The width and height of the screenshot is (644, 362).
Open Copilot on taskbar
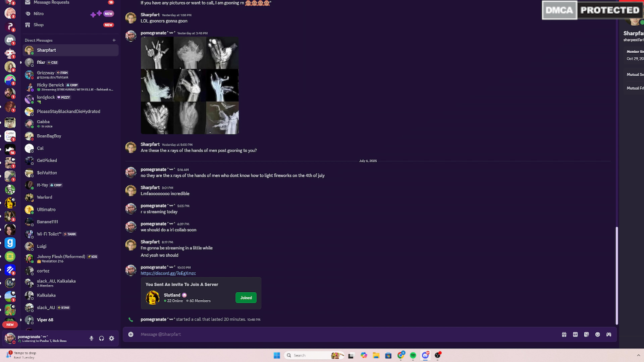(364, 356)
